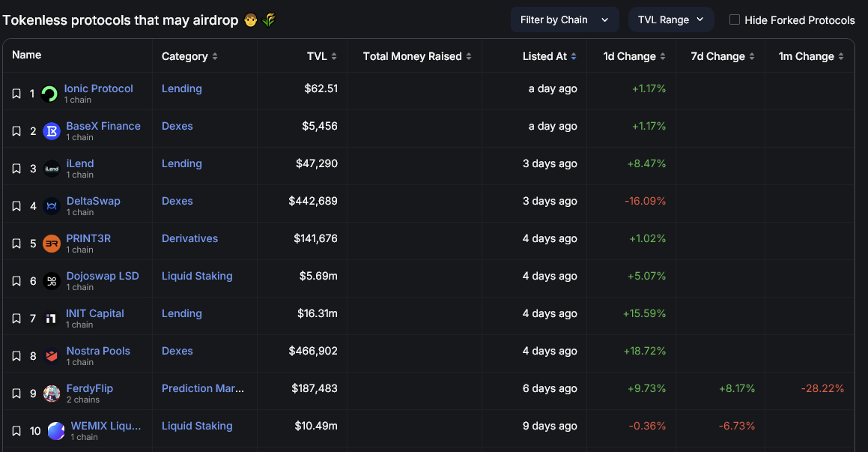
Task: Click the $442,689 TVL cell
Action: tap(313, 201)
